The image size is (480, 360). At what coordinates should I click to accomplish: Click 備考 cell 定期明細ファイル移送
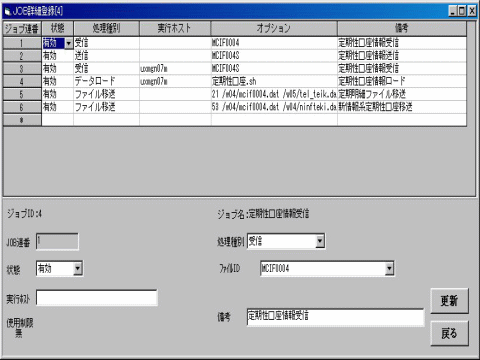click(x=402, y=94)
